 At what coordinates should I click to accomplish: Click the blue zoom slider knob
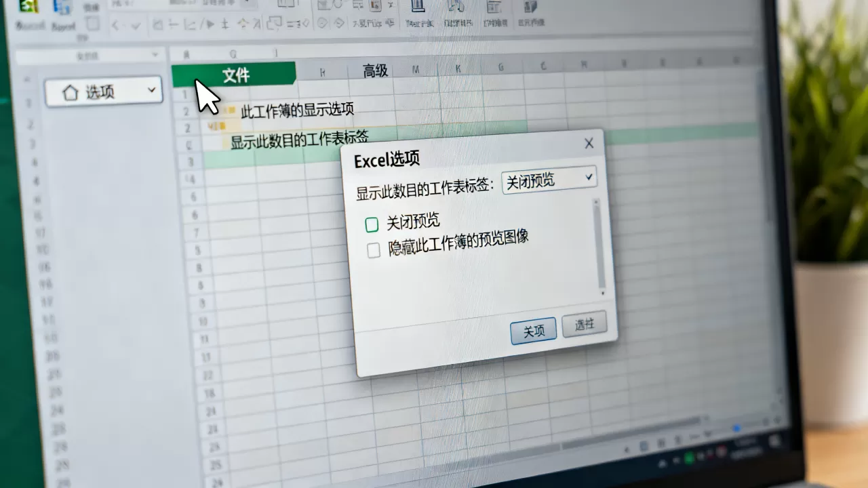737,428
